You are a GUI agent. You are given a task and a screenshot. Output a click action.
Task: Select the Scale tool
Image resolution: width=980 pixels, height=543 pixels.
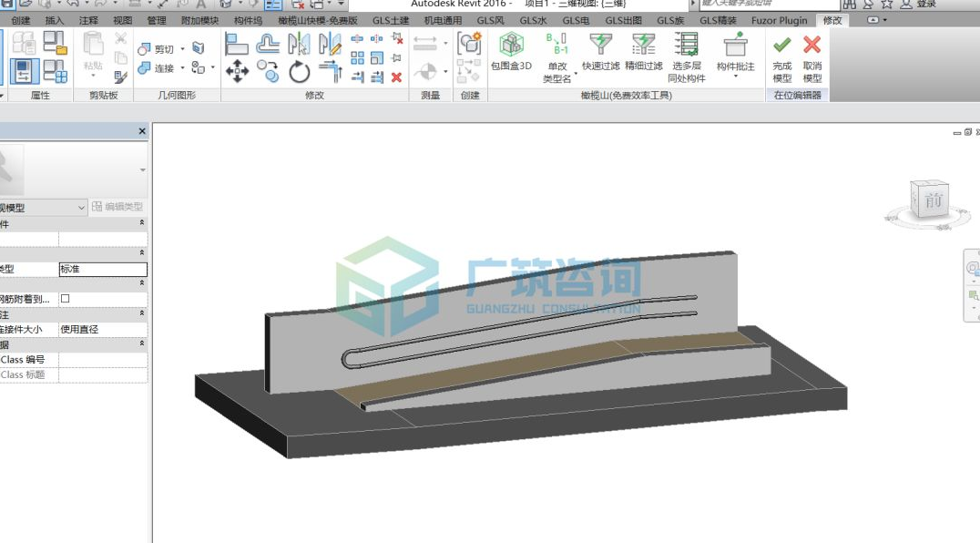(x=377, y=58)
